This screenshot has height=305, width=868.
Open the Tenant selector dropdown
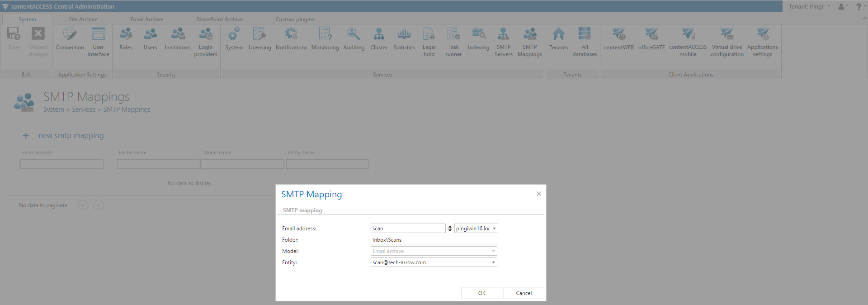coord(809,6)
